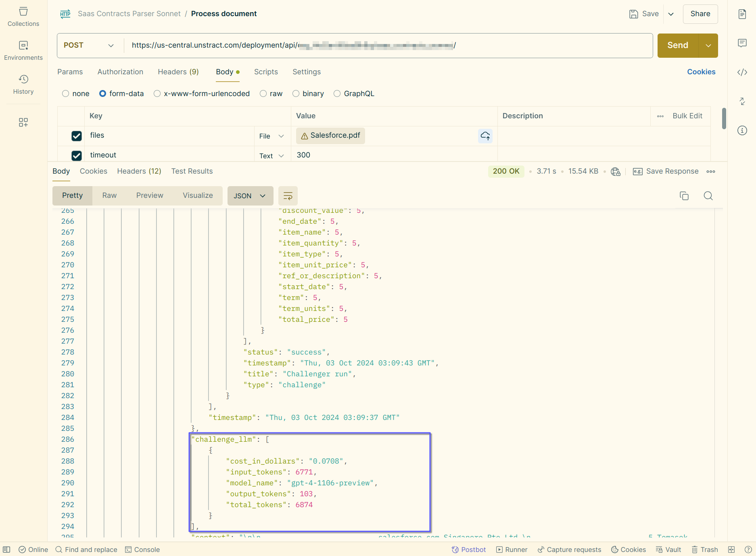Open the POST method dropdown
This screenshot has height=556, width=756.
click(90, 46)
